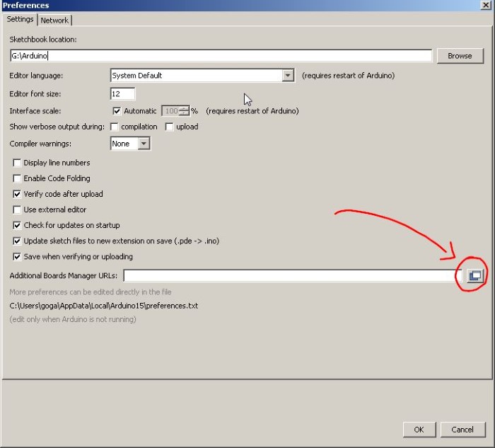This screenshot has width=495, height=448.
Task: Enable verbose output during compilation
Action: click(x=115, y=127)
